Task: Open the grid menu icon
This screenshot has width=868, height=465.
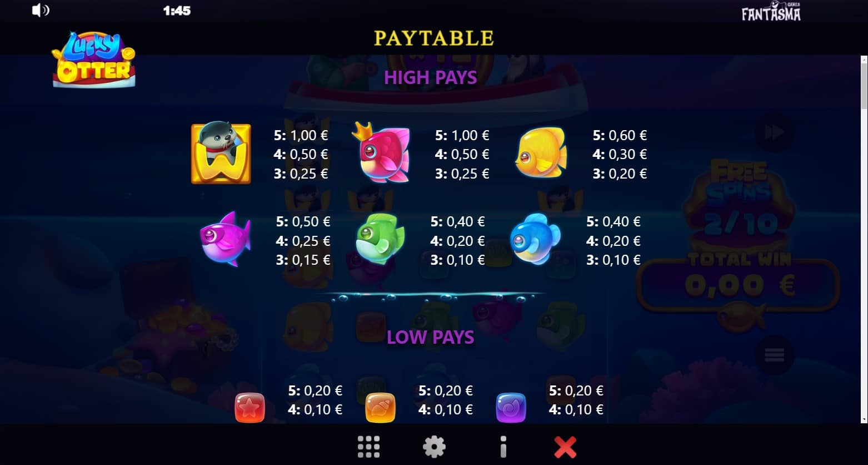Action: point(368,447)
